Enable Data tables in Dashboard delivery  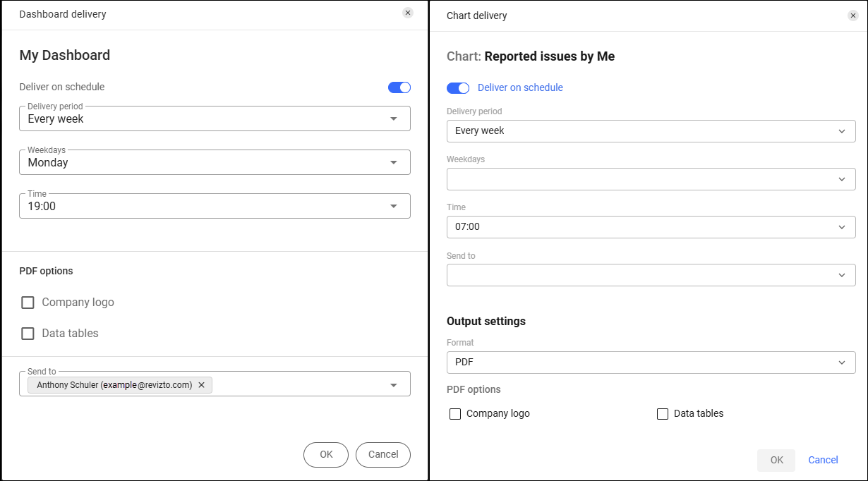[x=28, y=334]
